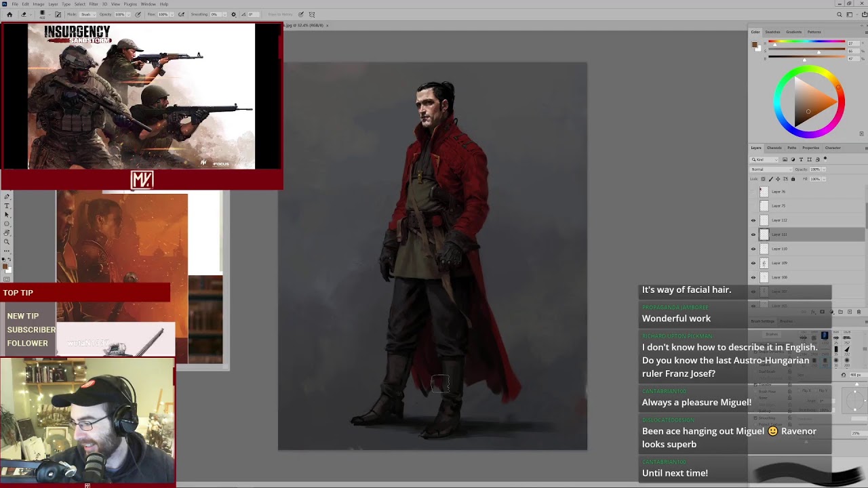Image resolution: width=868 pixels, height=488 pixels.
Task: Enable pressure for opacity icon
Action: point(138,14)
